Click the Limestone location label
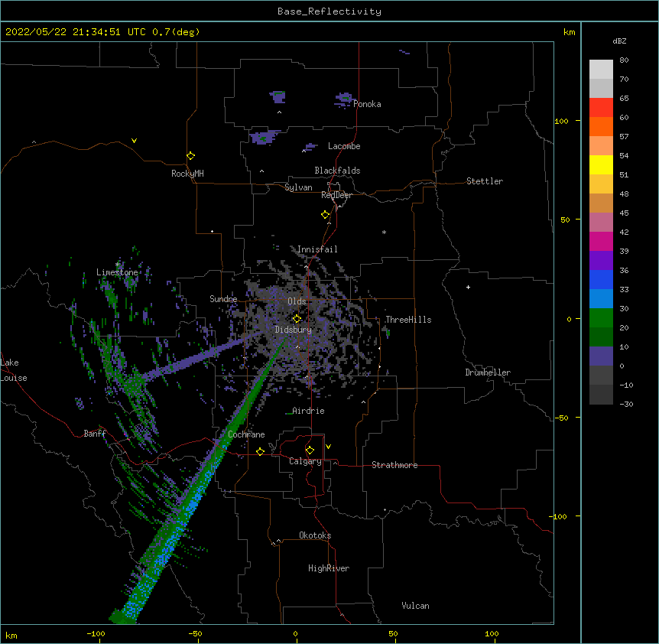 point(117,272)
